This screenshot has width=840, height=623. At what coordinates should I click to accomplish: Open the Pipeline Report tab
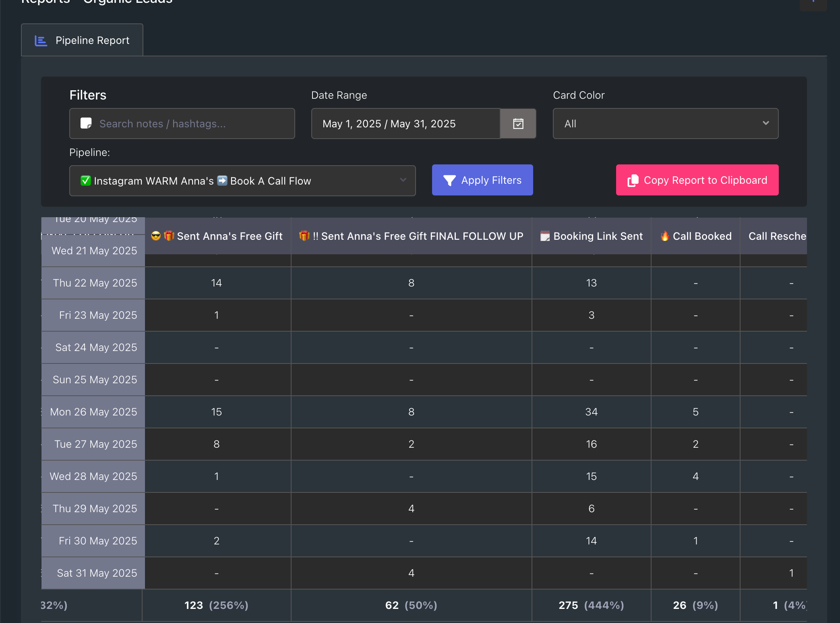pyautogui.click(x=82, y=40)
